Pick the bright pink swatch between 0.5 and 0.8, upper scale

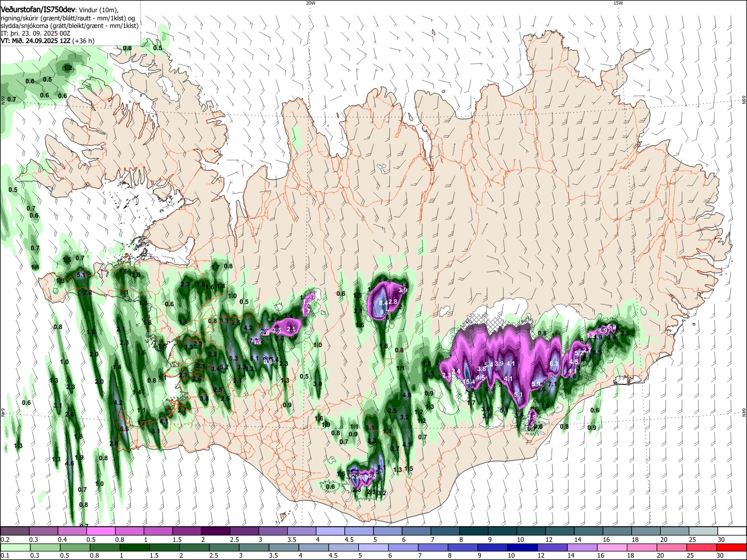(100, 531)
